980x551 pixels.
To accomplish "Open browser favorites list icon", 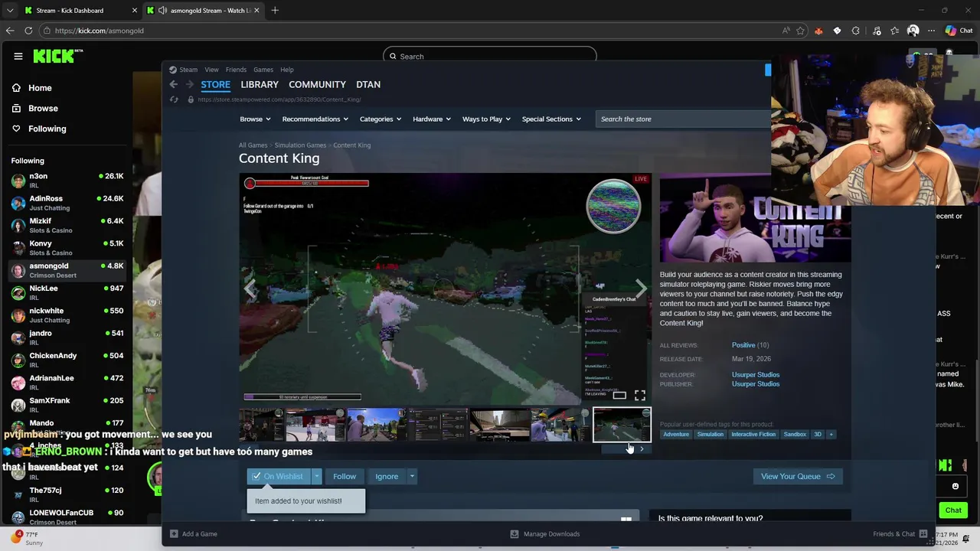I will coord(894,31).
